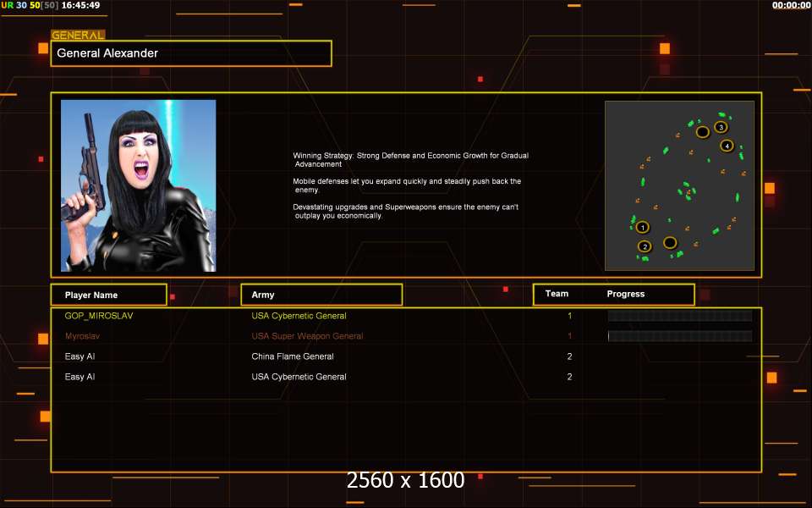Select the GOP_MIROSLAV player entry
Screen dimensions: 812x508
click(99, 316)
